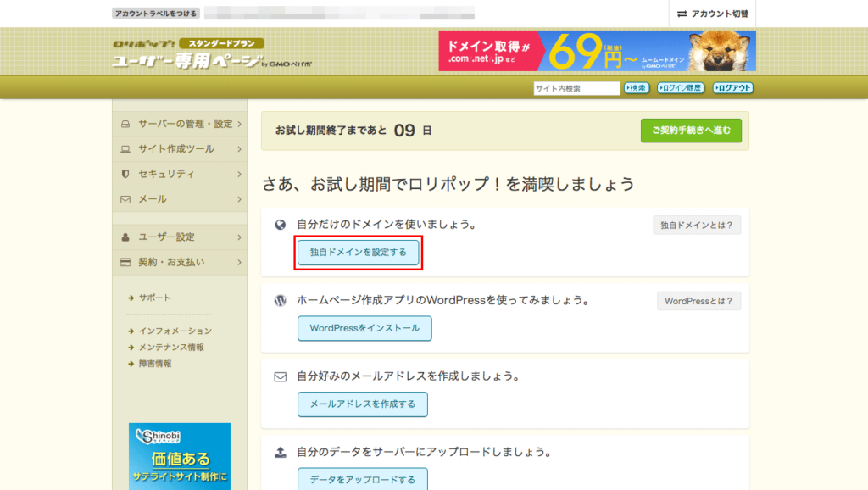Click the アカウント切替 button

click(x=712, y=14)
